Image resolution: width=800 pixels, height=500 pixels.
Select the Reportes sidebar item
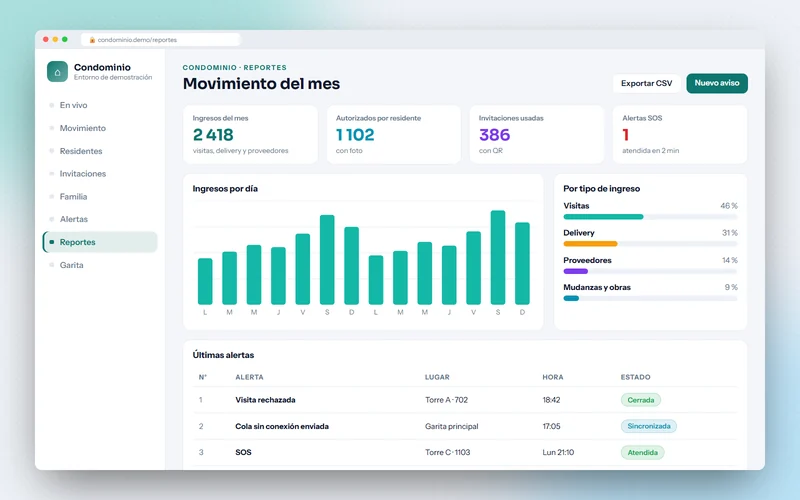[x=100, y=242]
